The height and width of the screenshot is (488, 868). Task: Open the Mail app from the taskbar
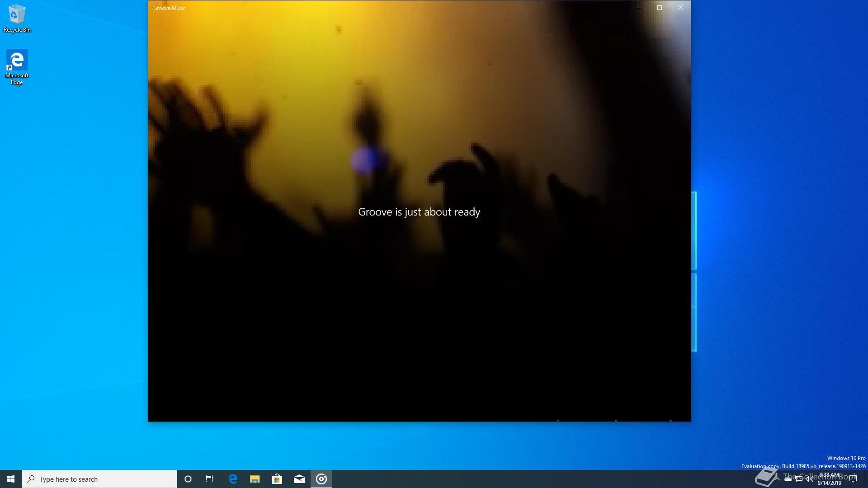(299, 479)
